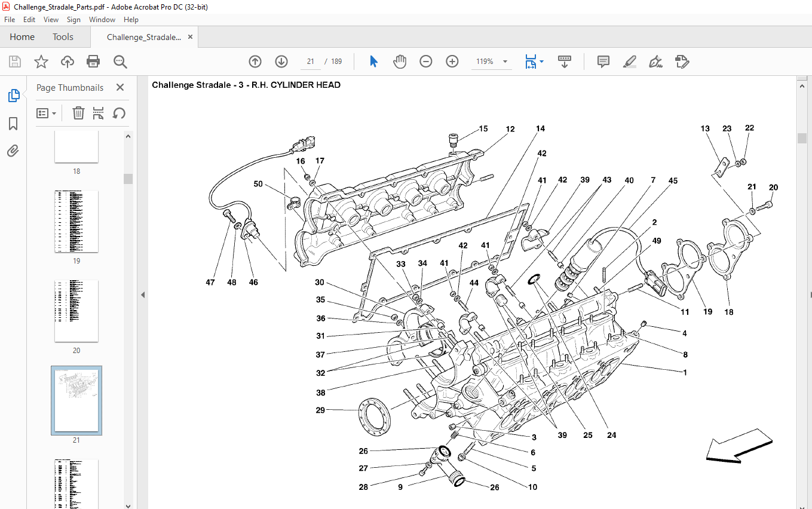Delete selected pages trash icon
Viewport: 812px width, 509px height.
tap(78, 113)
